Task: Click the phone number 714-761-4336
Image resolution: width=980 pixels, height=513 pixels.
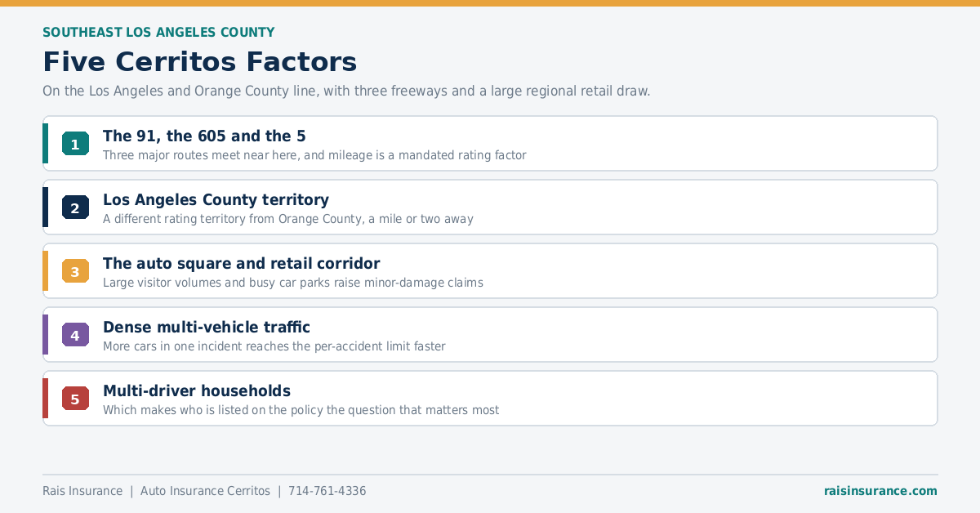Action: click(x=327, y=491)
